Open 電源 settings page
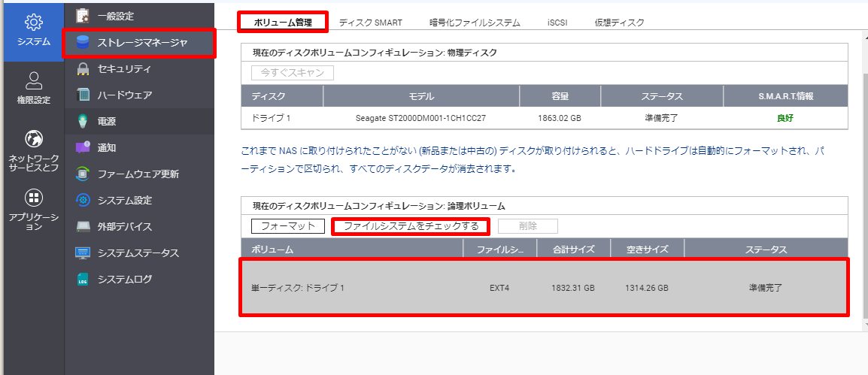The height and width of the screenshot is (375, 868). [139, 121]
